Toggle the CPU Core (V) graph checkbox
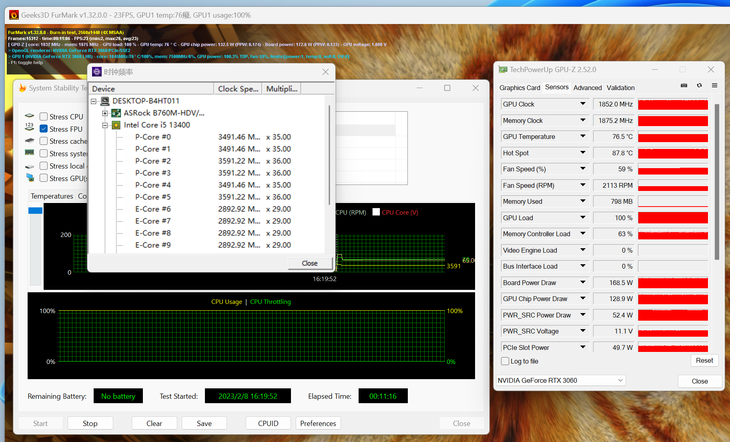Image resolution: width=730 pixels, height=442 pixels. pyautogui.click(x=376, y=212)
